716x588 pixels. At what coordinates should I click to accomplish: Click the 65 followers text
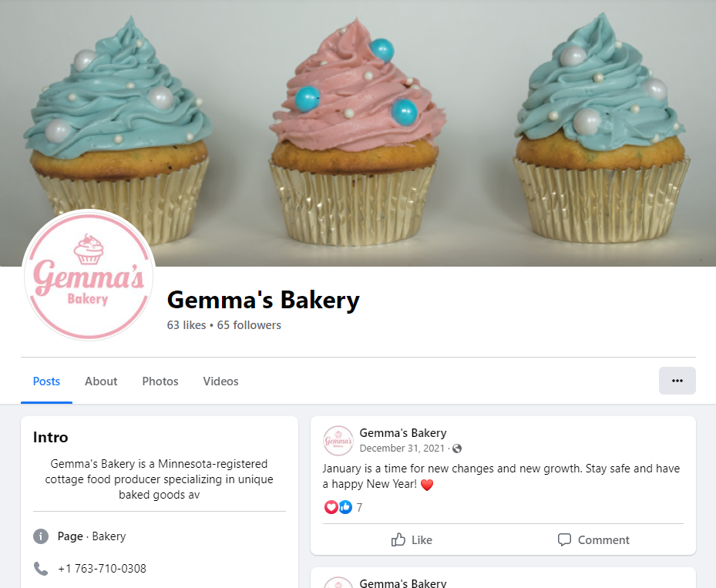click(249, 325)
